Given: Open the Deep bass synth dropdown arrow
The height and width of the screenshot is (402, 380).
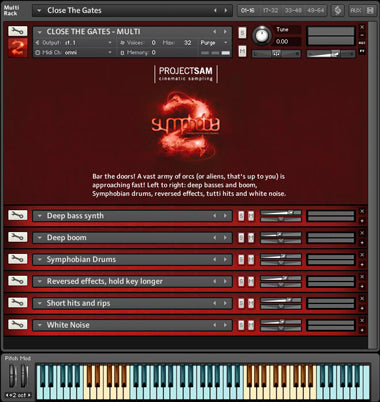Looking at the screenshot, I should pyautogui.click(x=40, y=216).
